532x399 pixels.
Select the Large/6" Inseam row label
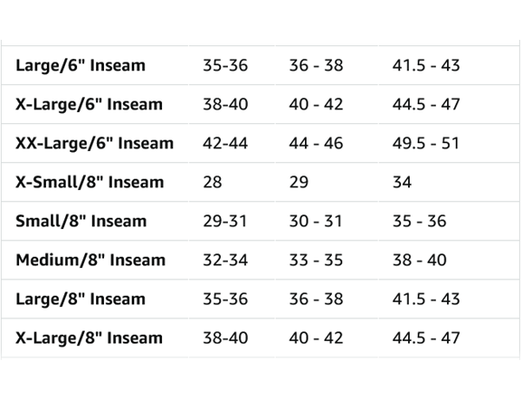tap(81, 65)
